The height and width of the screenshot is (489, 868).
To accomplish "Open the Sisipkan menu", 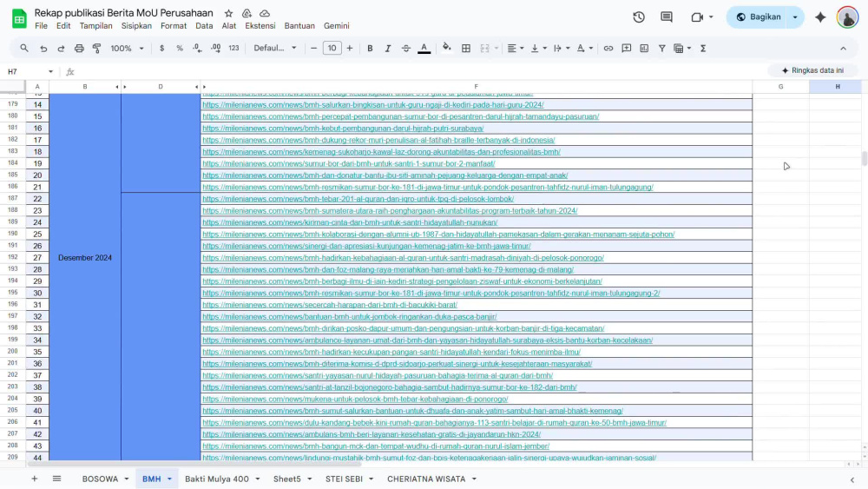I will pos(137,26).
